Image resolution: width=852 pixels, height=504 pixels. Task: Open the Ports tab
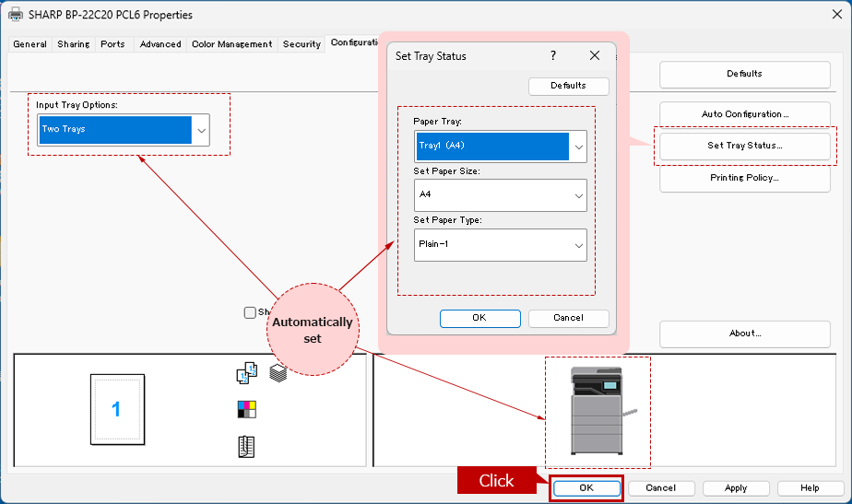click(113, 44)
